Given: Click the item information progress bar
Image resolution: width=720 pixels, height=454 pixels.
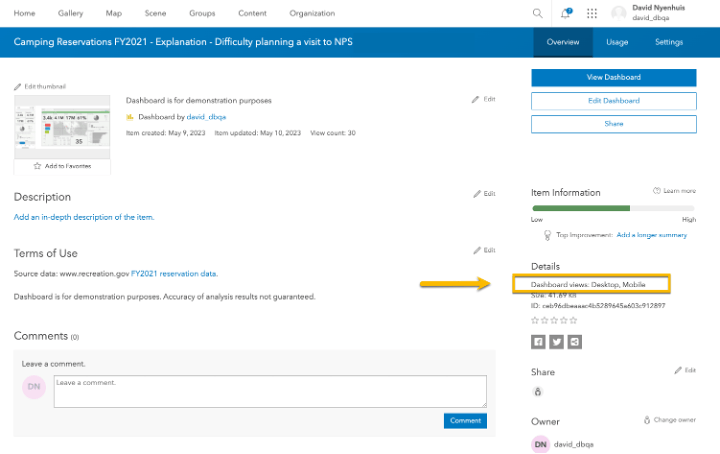Looking at the screenshot, I should [613, 208].
